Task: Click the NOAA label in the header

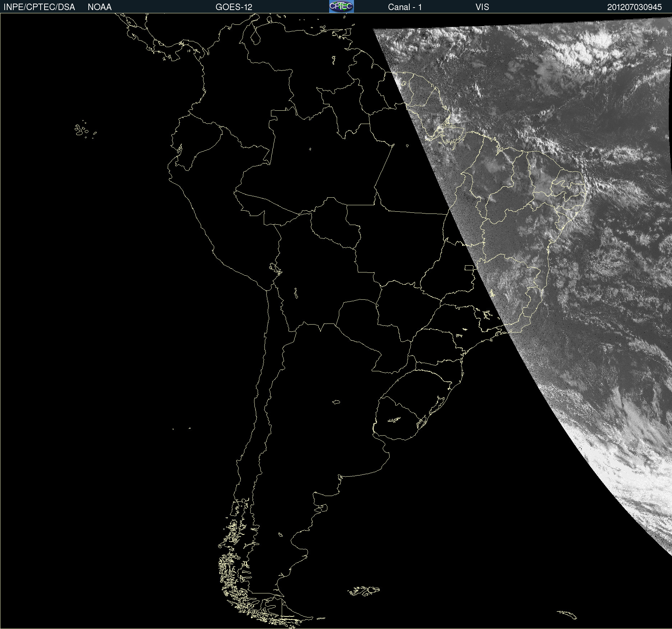Action: pyautogui.click(x=100, y=7)
